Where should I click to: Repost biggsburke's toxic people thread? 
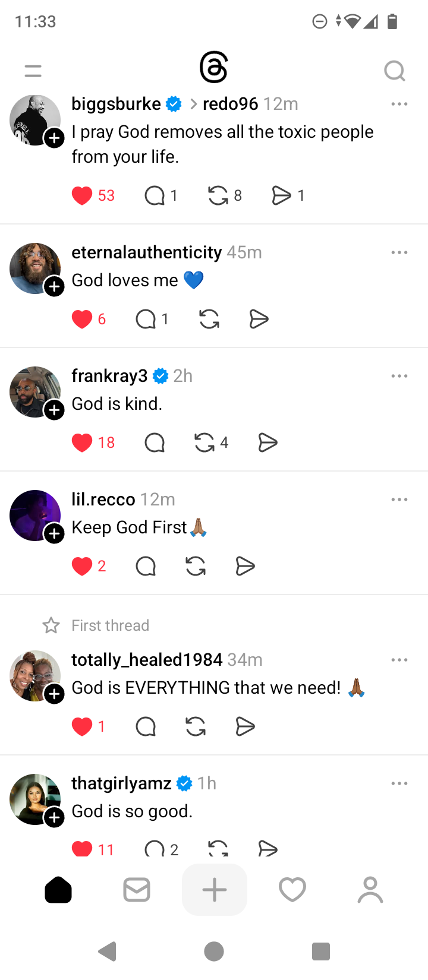[218, 195]
